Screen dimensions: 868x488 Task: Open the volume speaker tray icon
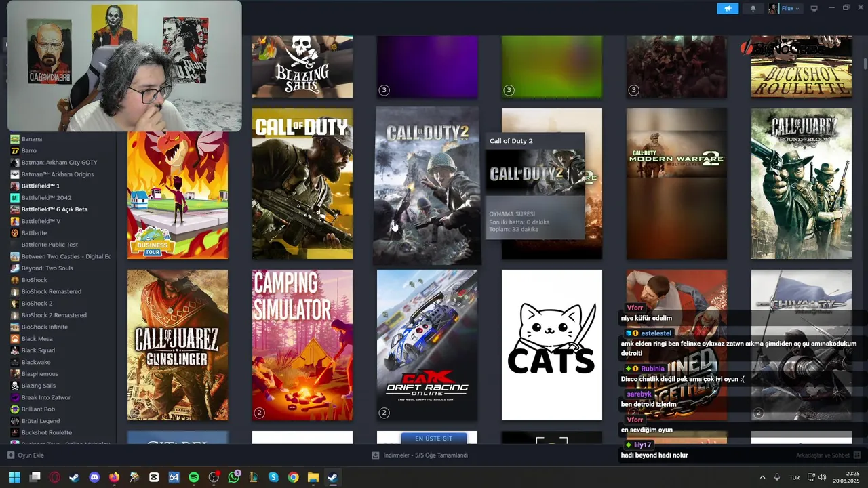(823, 477)
